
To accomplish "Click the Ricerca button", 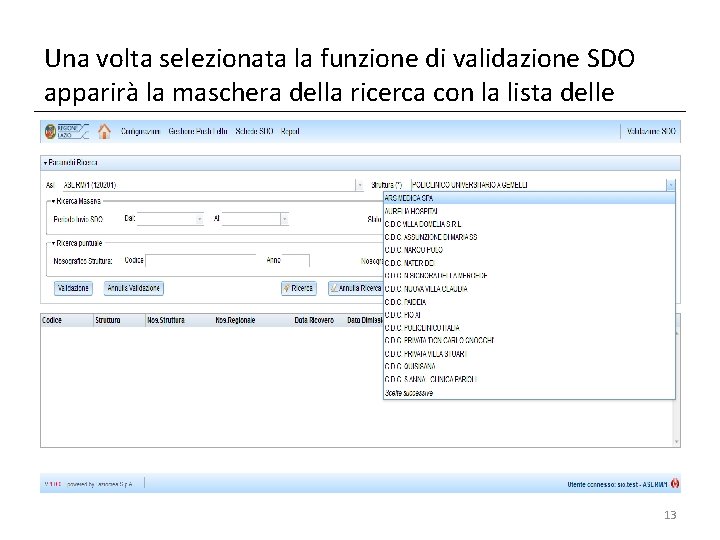I will click(298, 288).
